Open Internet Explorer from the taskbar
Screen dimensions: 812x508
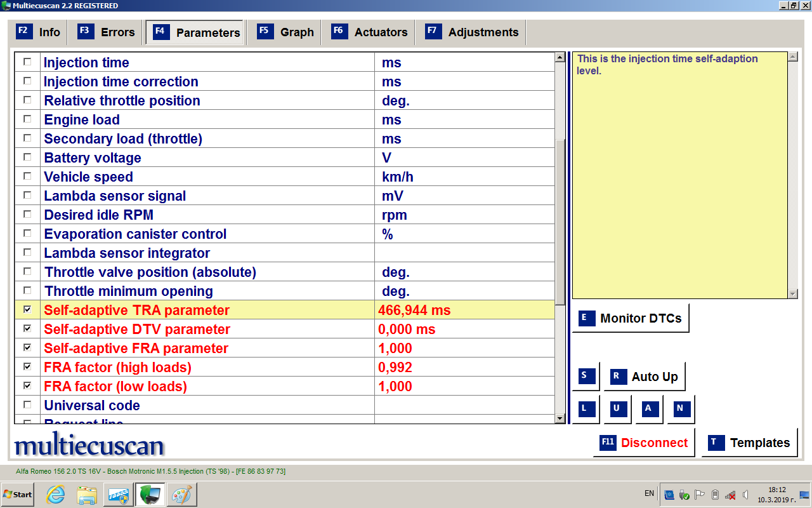coord(56,494)
